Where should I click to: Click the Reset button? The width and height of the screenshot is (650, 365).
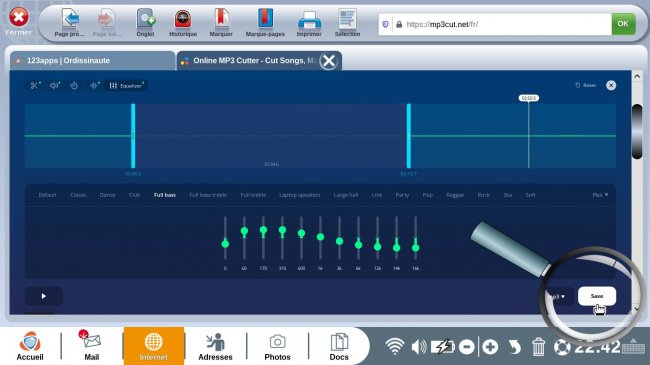pyautogui.click(x=585, y=85)
